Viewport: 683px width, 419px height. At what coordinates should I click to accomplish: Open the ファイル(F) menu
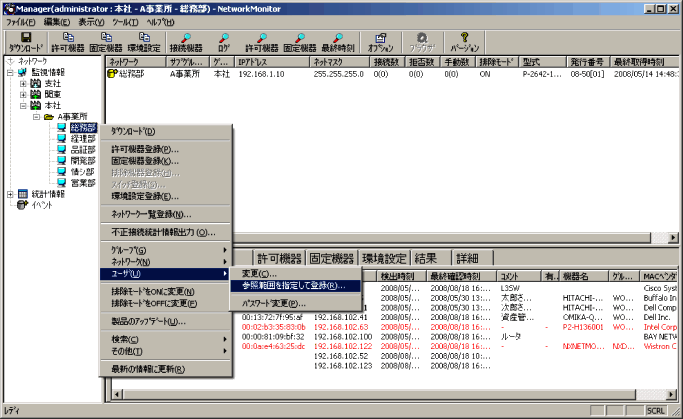[x=20, y=22]
